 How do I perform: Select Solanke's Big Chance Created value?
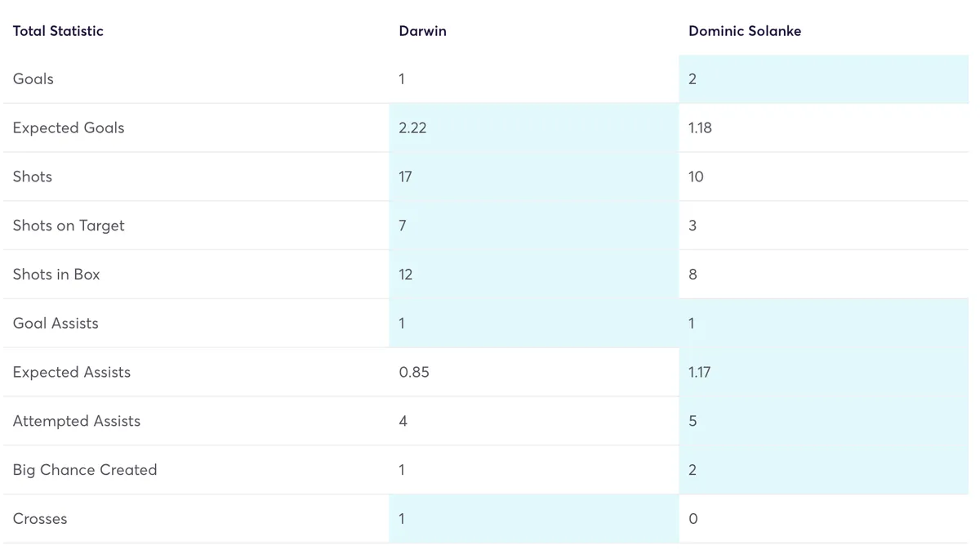tap(693, 470)
